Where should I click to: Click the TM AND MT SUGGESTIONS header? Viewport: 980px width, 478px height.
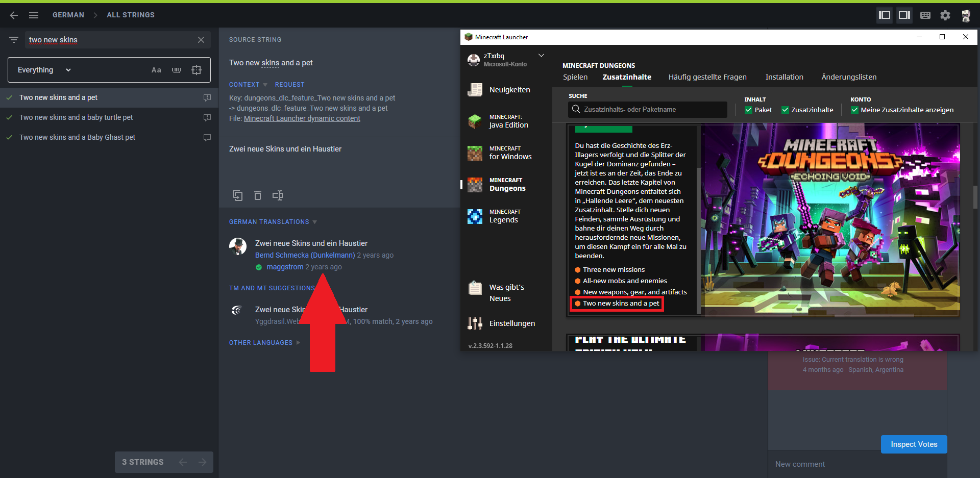(272, 288)
